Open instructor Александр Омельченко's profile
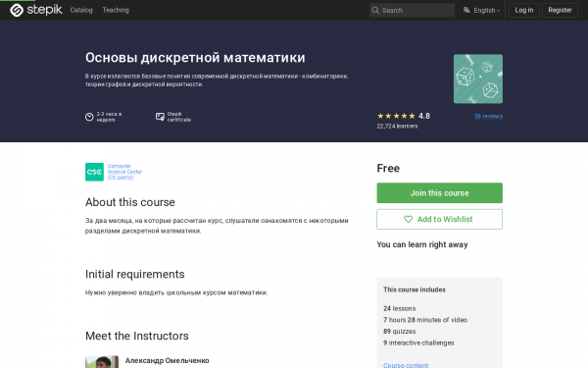The width and height of the screenshot is (588, 368). coord(167,360)
